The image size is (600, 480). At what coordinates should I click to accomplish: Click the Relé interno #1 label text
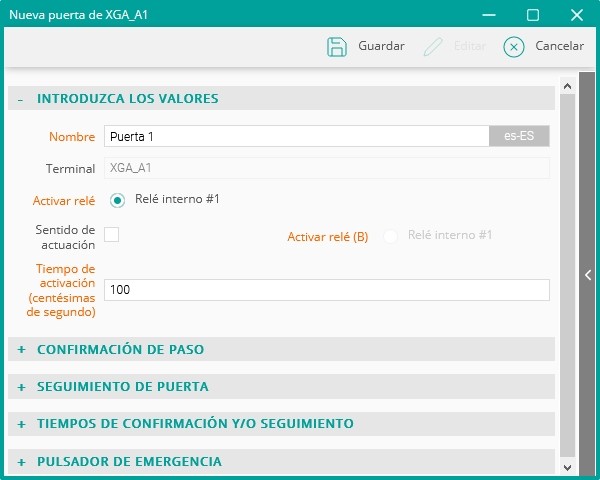[177, 199]
